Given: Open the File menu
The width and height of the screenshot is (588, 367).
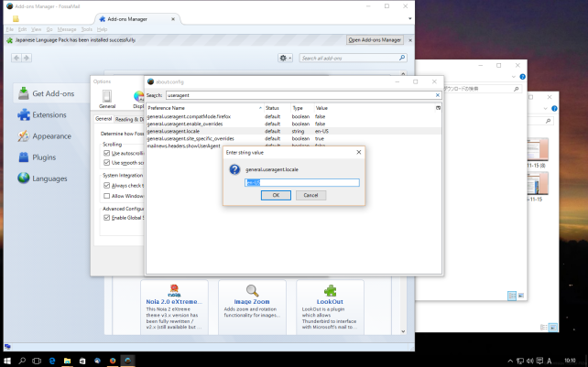Looking at the screenshot, I should tap(10, 29).
